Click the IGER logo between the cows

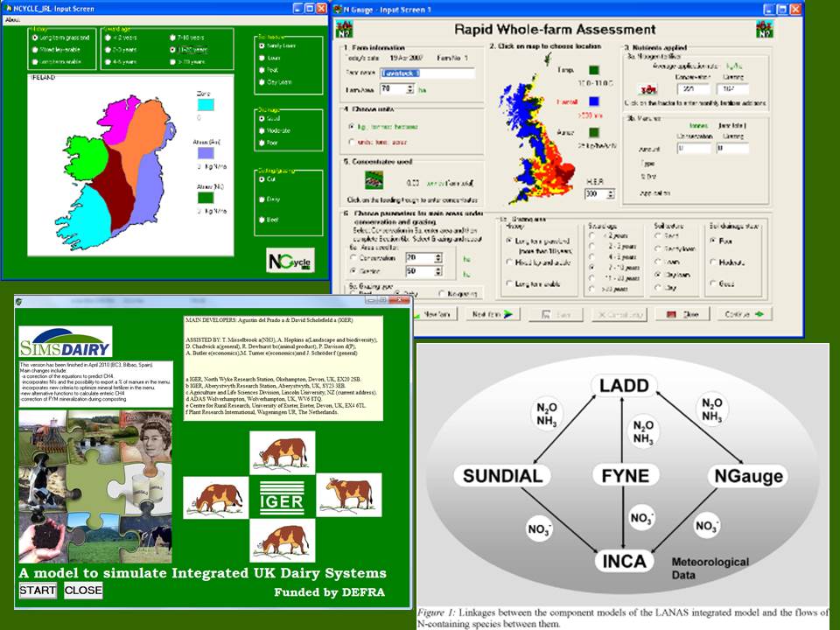tap(282, 498)
